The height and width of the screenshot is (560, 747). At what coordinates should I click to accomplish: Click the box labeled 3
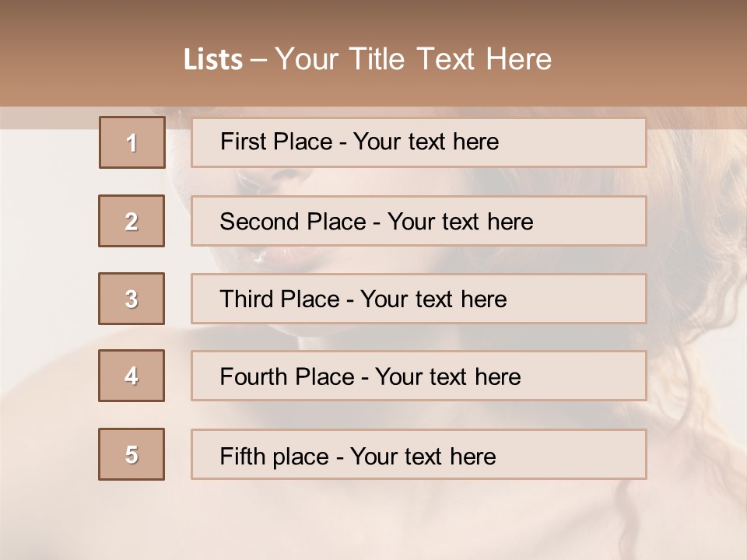point(132,299)
